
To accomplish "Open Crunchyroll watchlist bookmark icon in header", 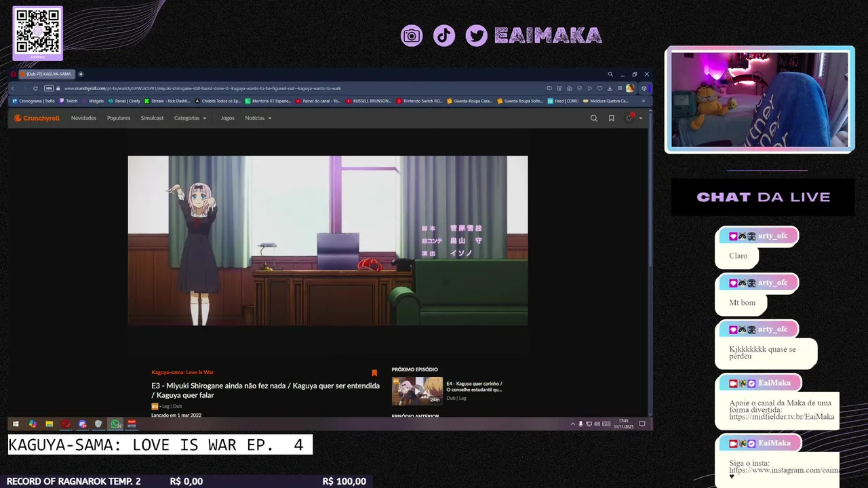I will [x=611, y=118].
